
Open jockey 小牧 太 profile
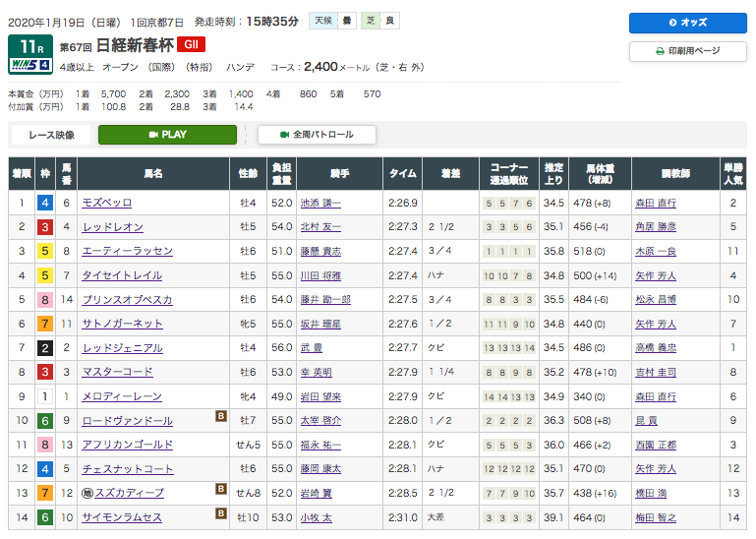pyautogui.click(x=316, y=517)
